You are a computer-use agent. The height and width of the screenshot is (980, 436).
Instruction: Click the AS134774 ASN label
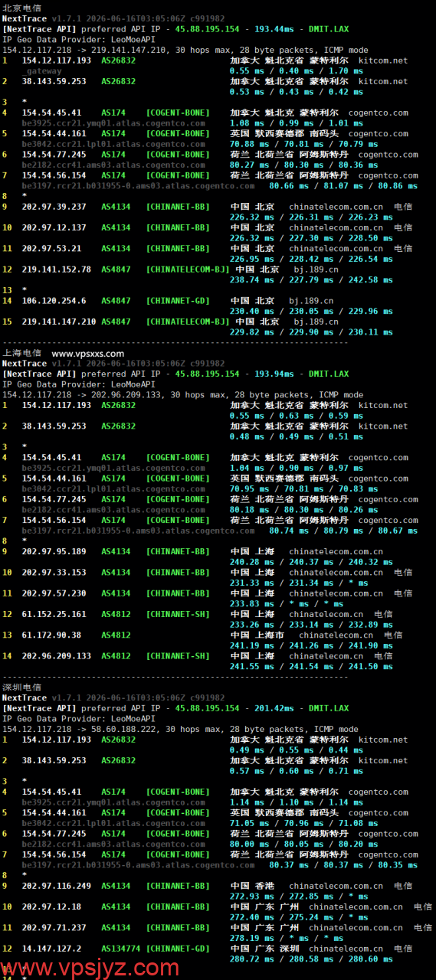[x=121, y=949]
